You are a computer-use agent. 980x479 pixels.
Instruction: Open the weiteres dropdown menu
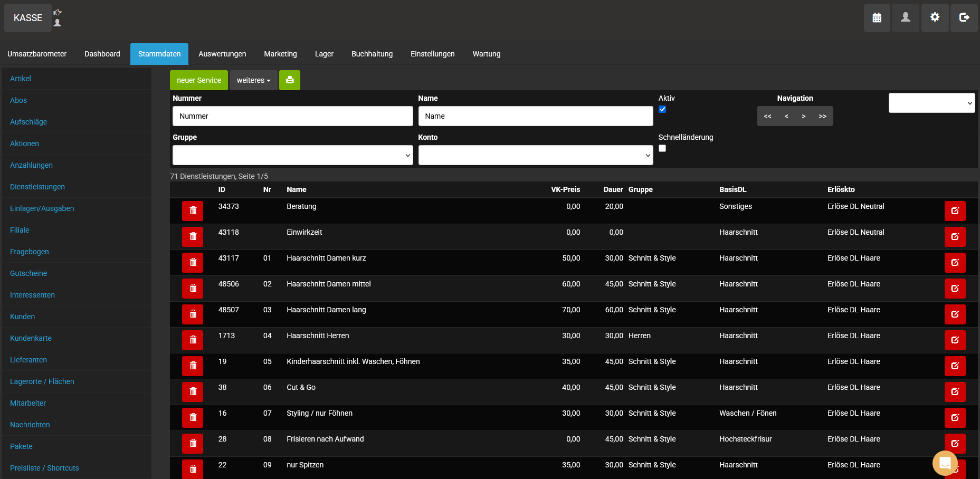coord(253,80)
